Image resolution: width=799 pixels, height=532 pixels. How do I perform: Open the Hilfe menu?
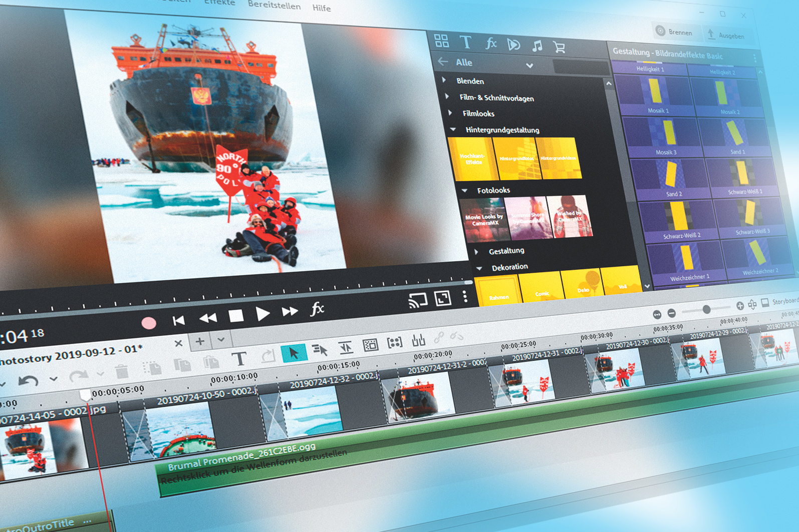(x=321, y=8)
